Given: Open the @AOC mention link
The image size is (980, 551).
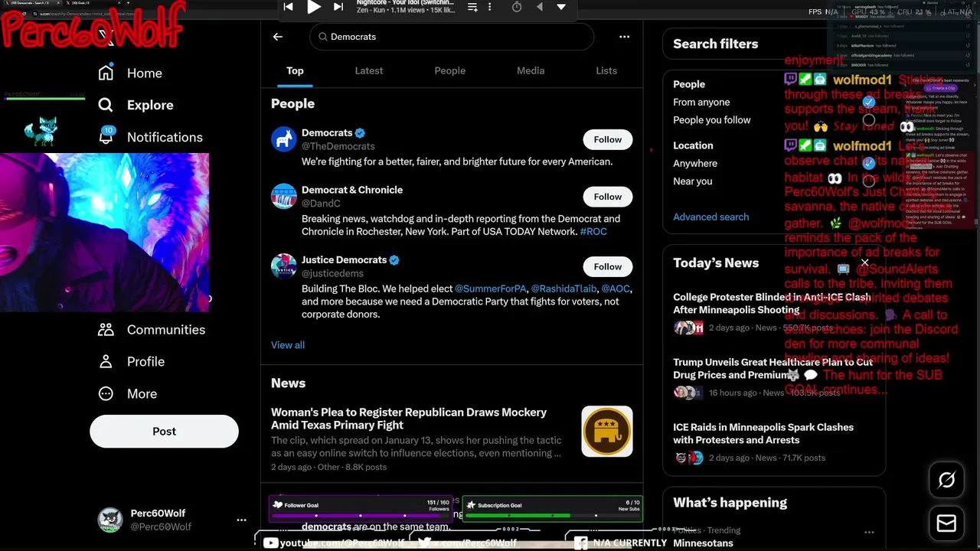Looking at the screenshot, I should point(616,289).
